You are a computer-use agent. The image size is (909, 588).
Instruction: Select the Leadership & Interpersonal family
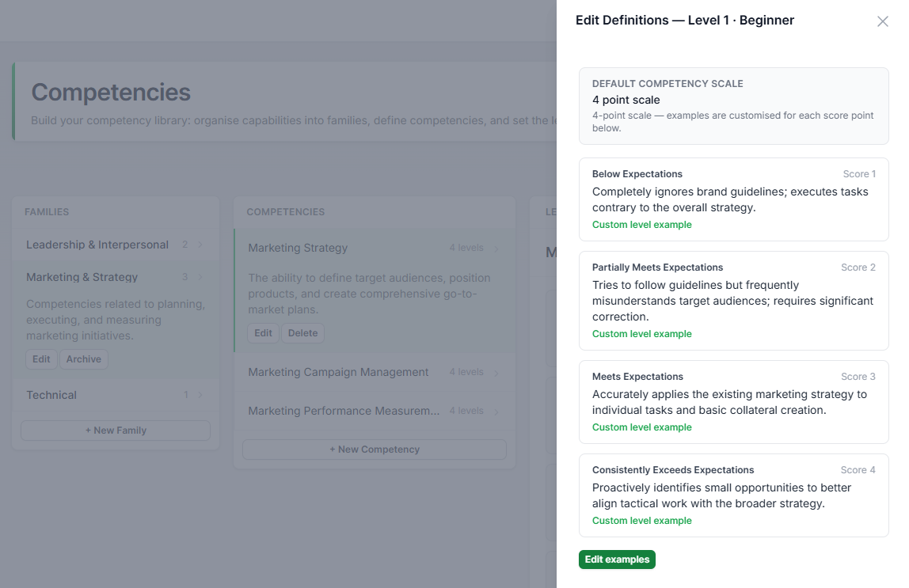(116, 245)
